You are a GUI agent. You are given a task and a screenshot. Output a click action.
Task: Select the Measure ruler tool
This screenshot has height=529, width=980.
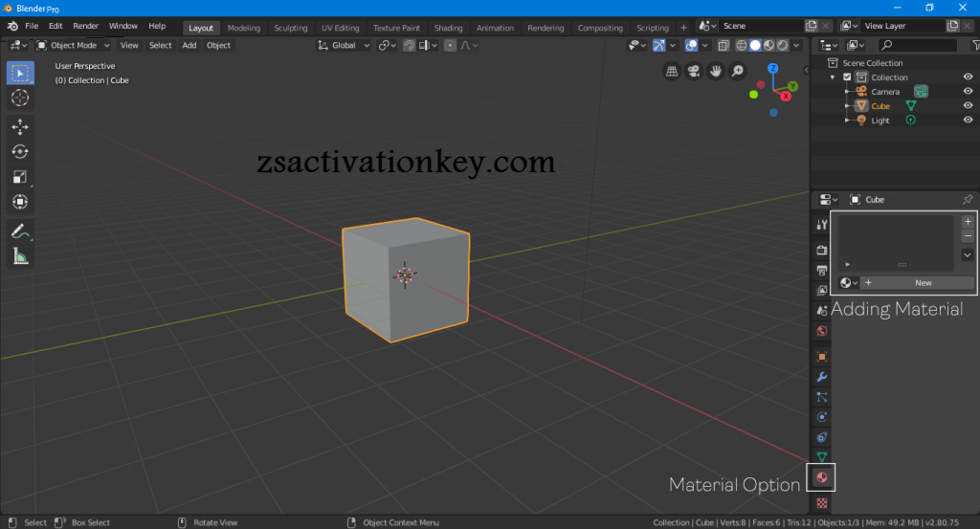(x=20, y=256)
